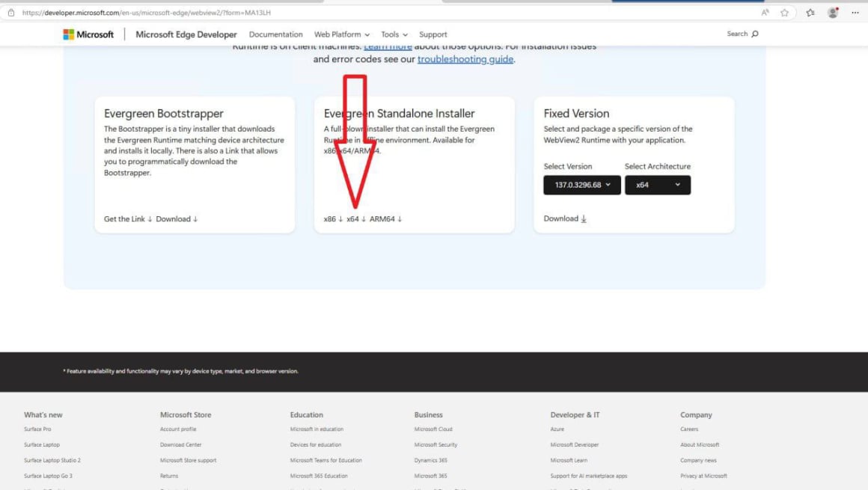Click the Search magnifier icon
The image size is (868, 490).
tap(754, 34)
